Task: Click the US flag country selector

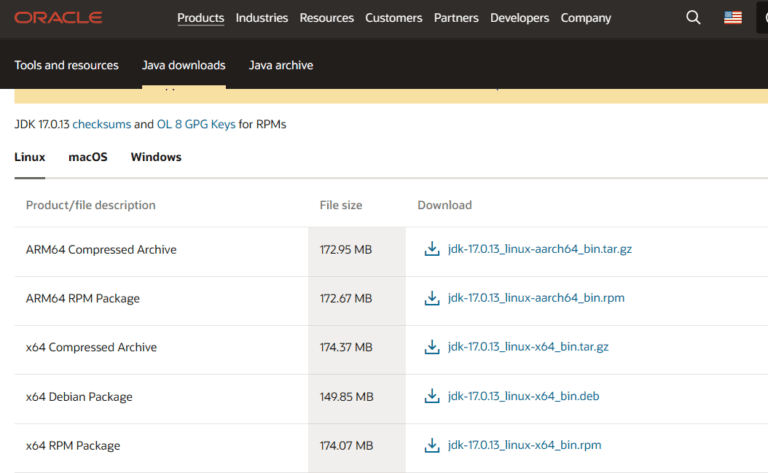Action: click(733, 18)
